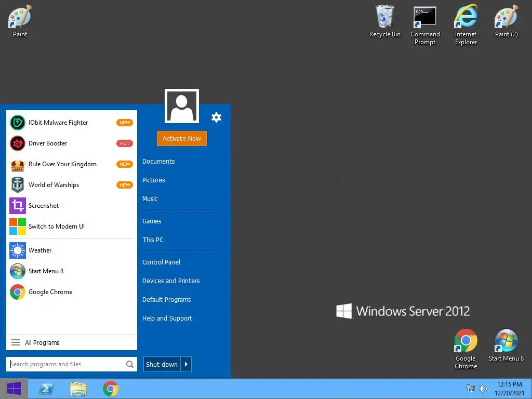532x399 pixels.
Task: Click the 'World of Warships' label
Action: (x=54, y=185)
